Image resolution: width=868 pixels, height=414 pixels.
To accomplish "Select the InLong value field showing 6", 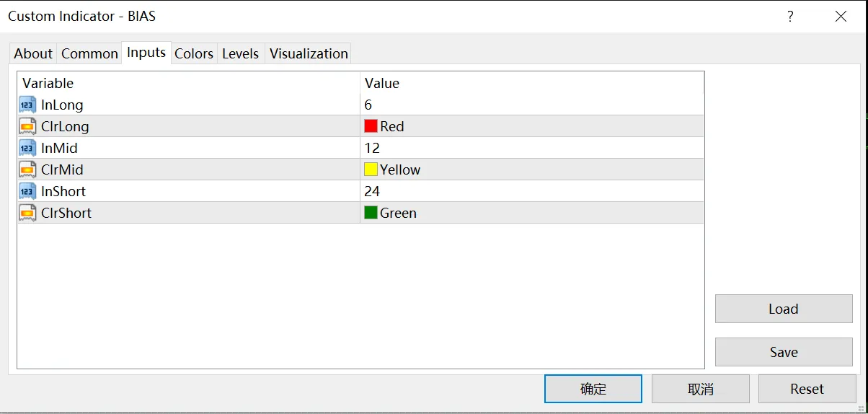I will point(531,105).
